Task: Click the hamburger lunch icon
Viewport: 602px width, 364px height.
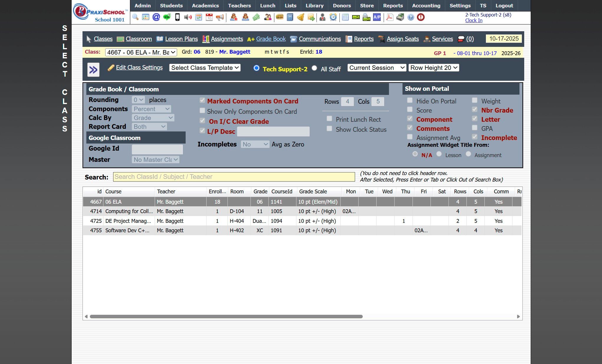Action: [x=279, y=17]
